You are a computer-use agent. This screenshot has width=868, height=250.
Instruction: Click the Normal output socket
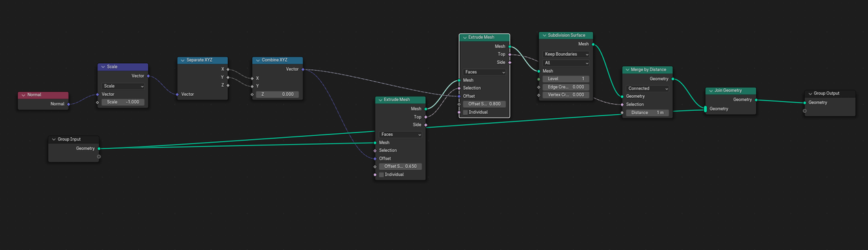click(68, 104)
